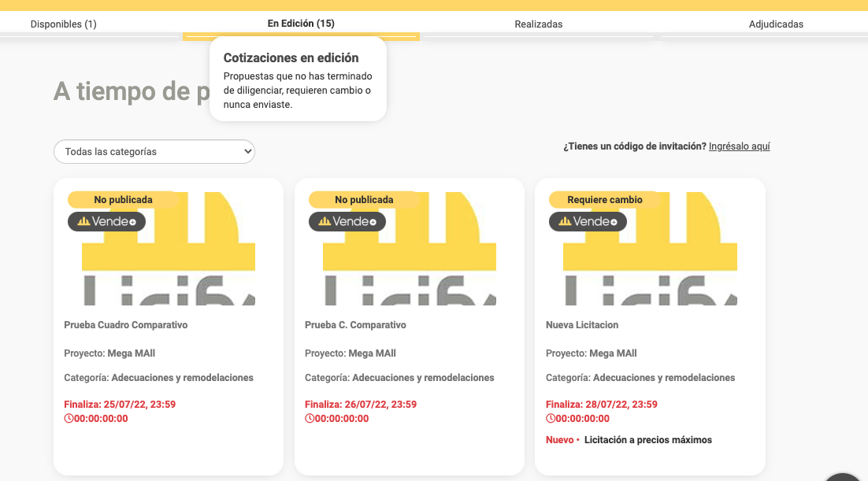Click the clock icon under Finaliza 26/07/22
The image size is (868, 481).
310,419
